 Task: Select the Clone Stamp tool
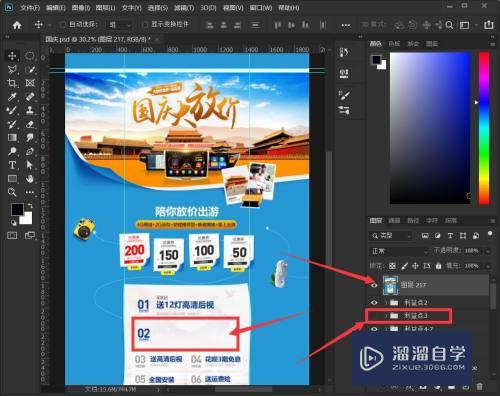tap(30, 110)
